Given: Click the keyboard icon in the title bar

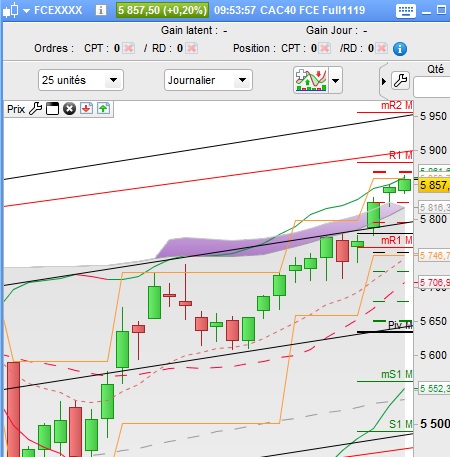Looking at the screenshot, I should [x=406, y=11].
